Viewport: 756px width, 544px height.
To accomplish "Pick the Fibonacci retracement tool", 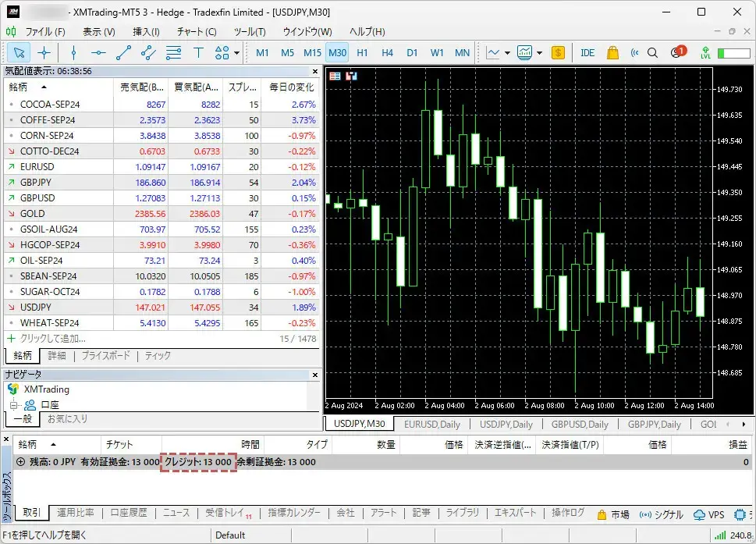I will click(173, 52).
